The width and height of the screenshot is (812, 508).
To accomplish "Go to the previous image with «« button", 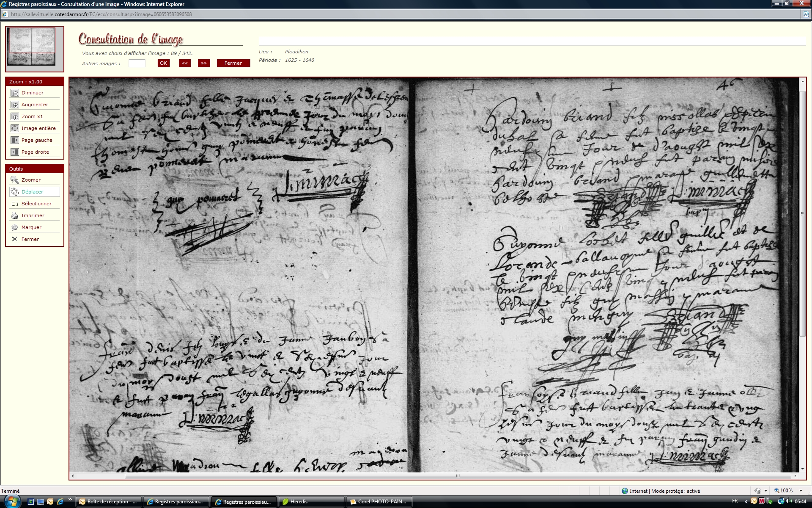I will tap(185, 63).
